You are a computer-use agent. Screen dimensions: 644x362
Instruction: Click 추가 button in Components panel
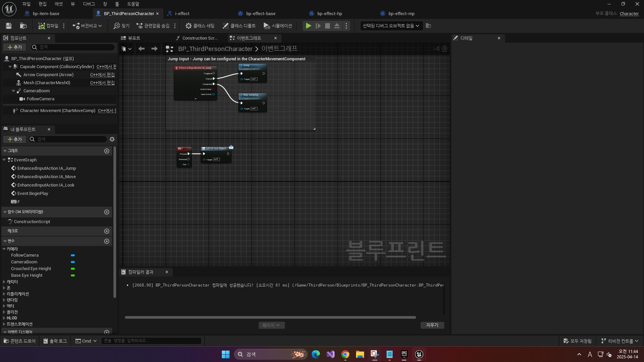[15, 47]
